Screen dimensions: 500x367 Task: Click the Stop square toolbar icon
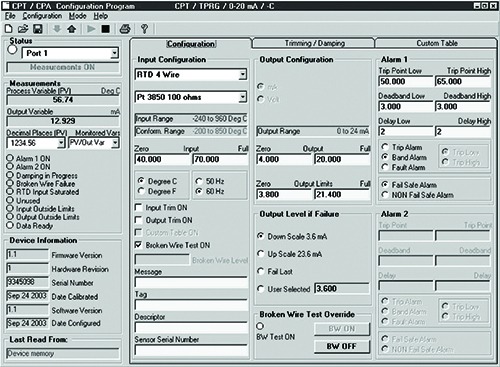coord(106,29)
